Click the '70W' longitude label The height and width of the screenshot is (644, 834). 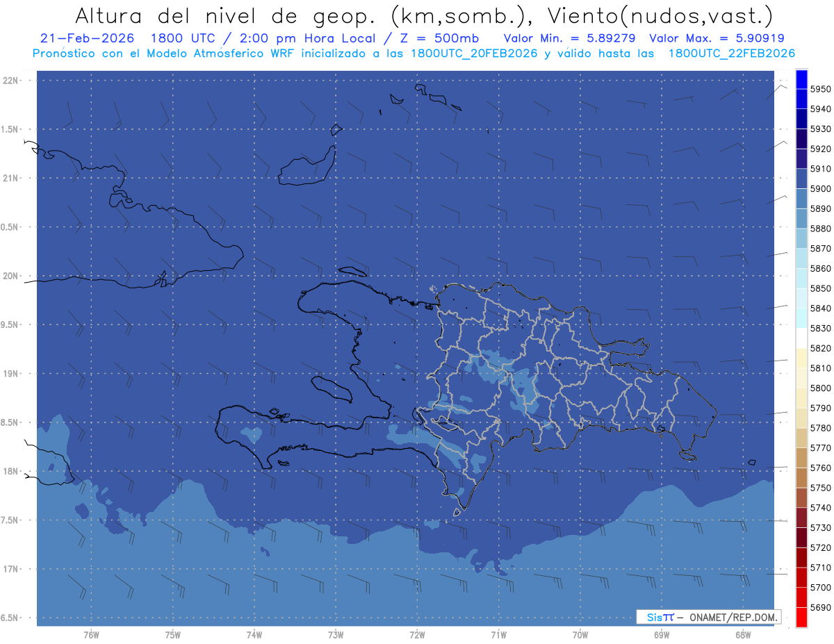coord(580,635)
